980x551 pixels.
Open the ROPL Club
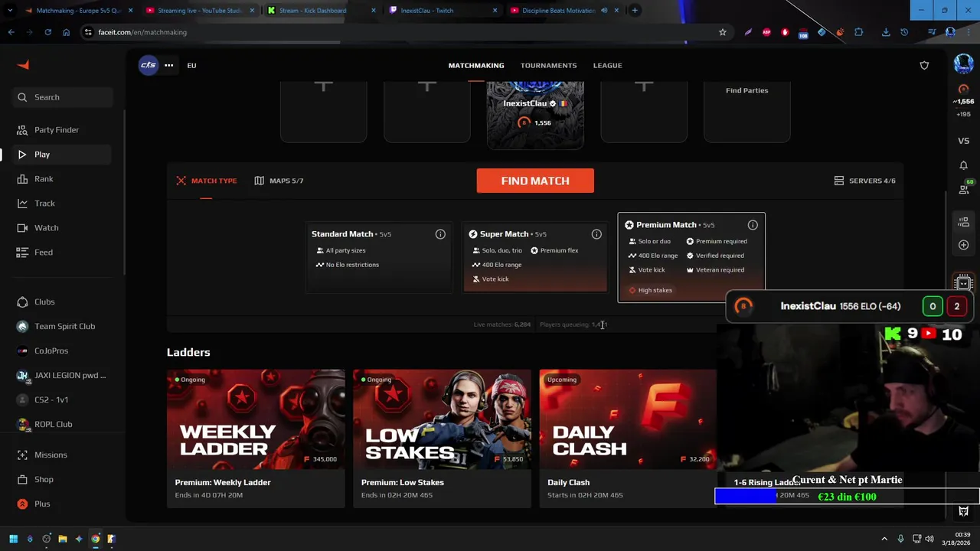coord(53,424)
